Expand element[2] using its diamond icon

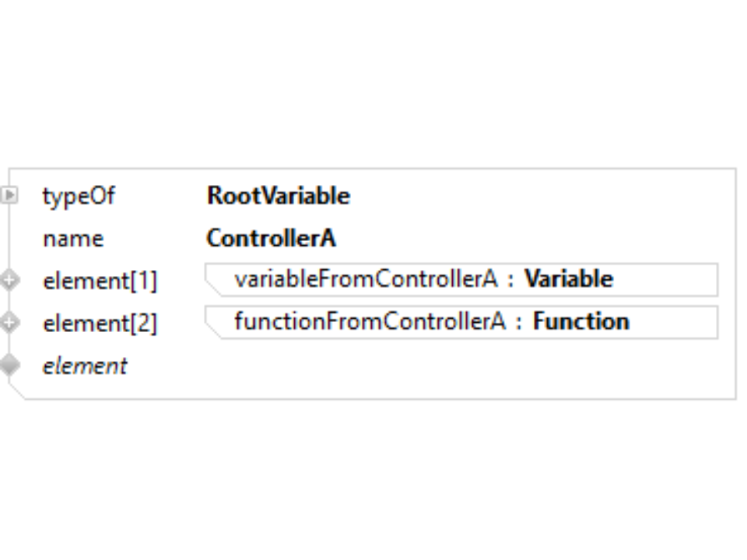tap(9, 322)
